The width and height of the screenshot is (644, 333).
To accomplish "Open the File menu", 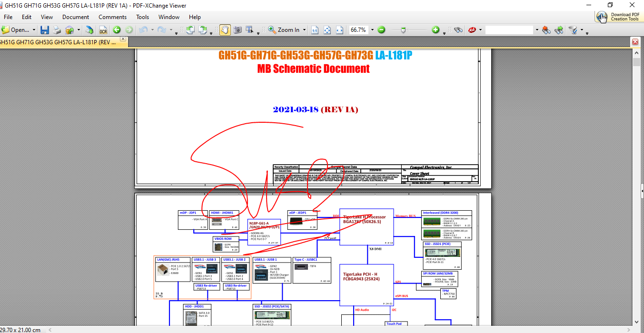I will point(8,17).
